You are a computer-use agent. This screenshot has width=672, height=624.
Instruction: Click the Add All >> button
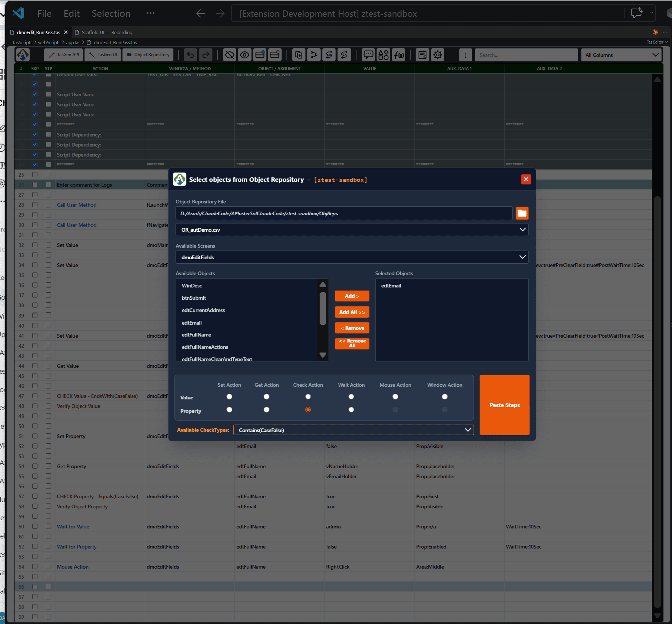pyautogui.click(x=352, y=312)
